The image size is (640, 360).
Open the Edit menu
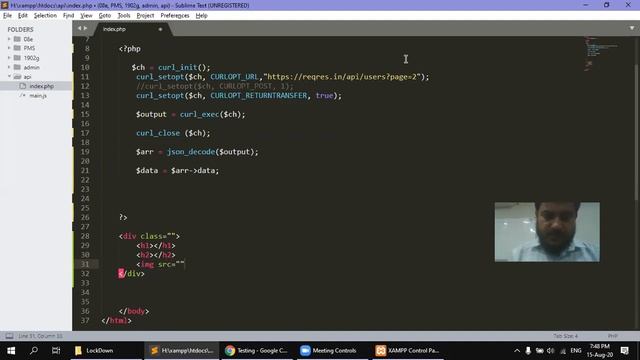coord(22,16)
